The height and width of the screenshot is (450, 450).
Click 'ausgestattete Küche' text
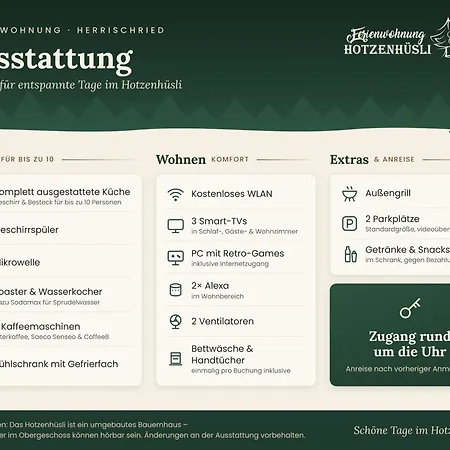point(83,192)
